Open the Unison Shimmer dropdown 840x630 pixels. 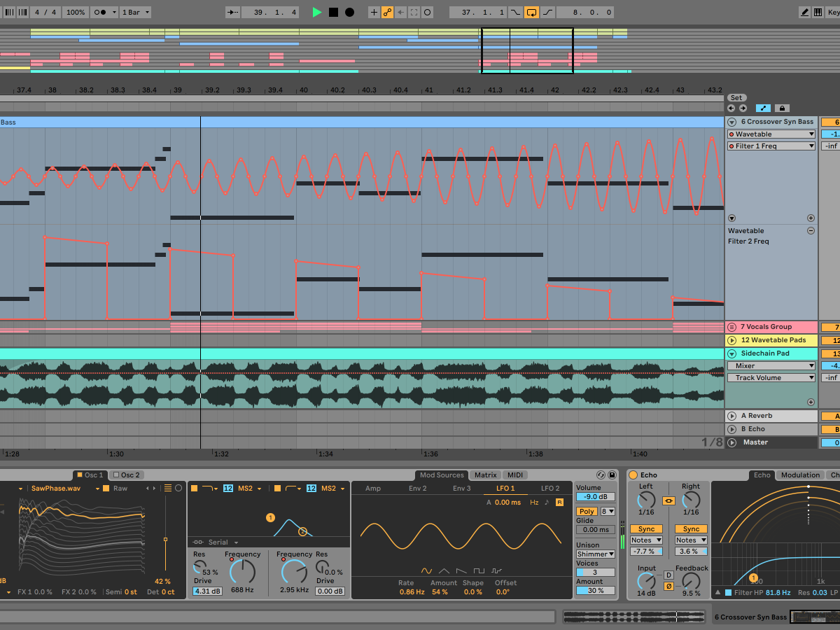595,554
